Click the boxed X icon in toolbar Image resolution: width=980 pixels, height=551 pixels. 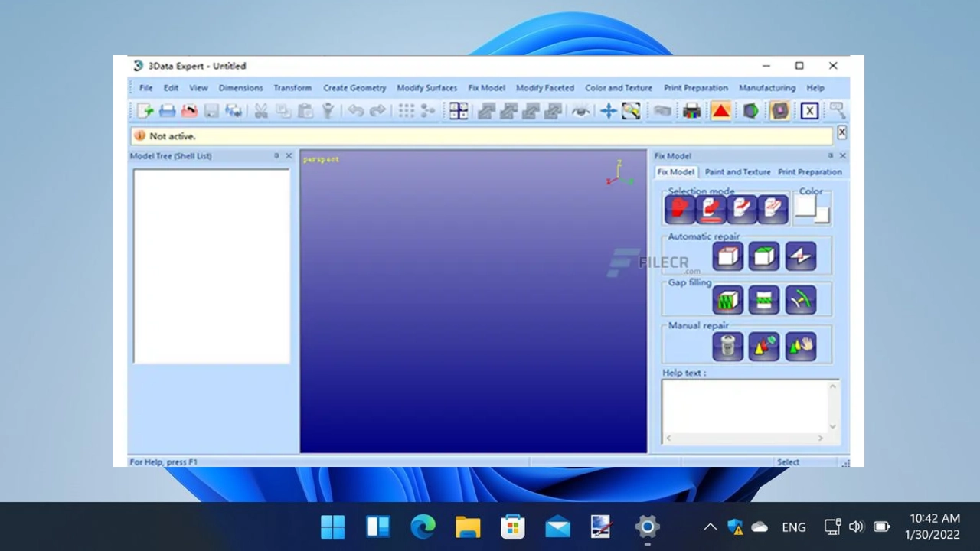click(809, 111)
